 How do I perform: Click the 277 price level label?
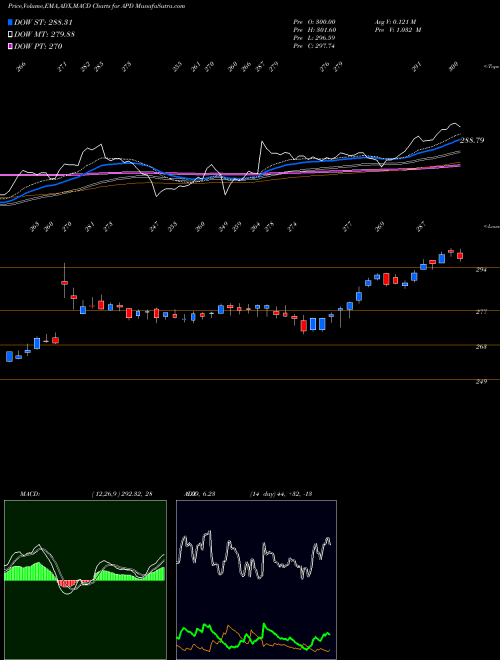tap(481, 312)
